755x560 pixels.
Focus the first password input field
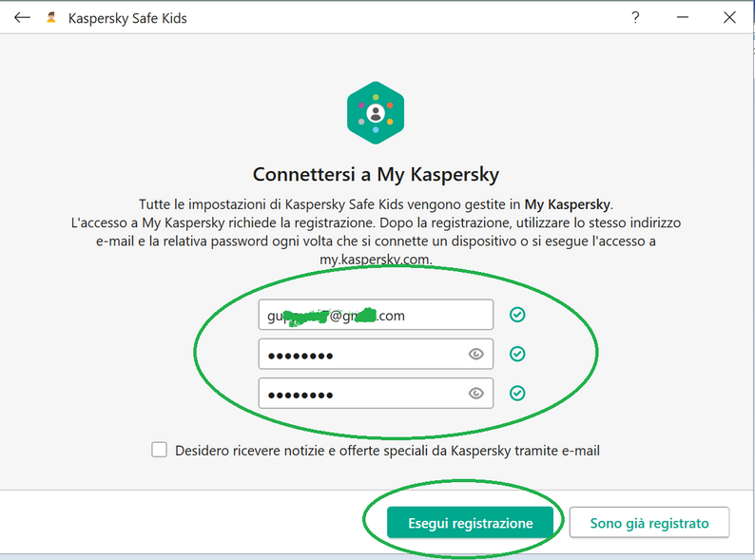(376, 354)
